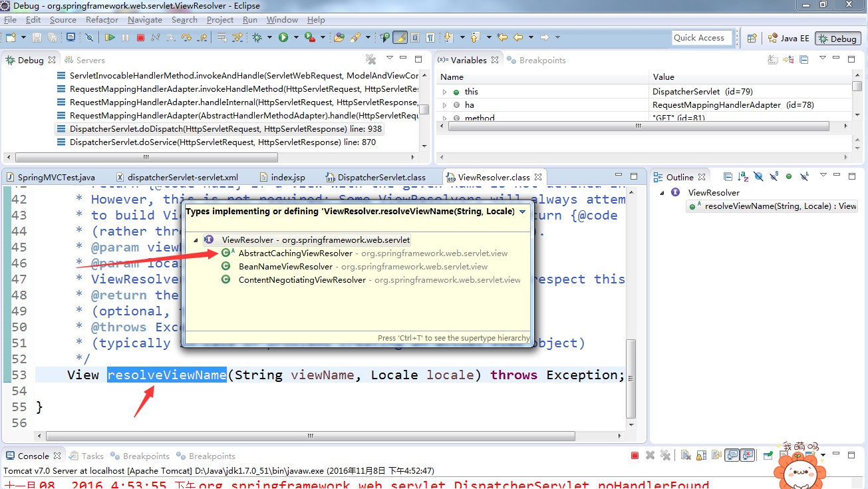Click the red Terminate icon in main toolbar

tap(140, 37)
